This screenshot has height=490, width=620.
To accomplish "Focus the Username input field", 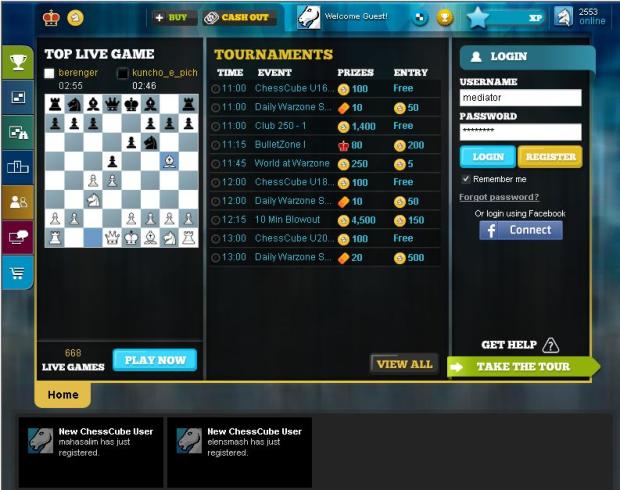I will pos(520,98).
